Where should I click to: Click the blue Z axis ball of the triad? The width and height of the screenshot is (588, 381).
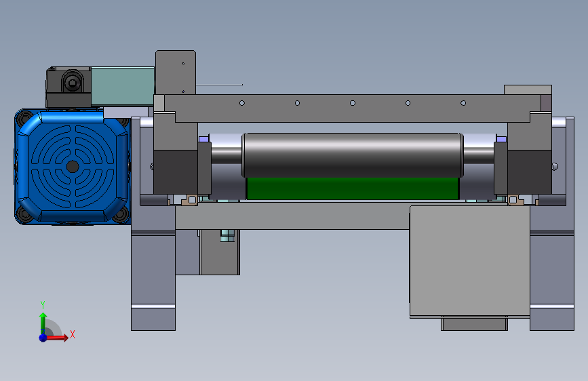coord(43,338)
